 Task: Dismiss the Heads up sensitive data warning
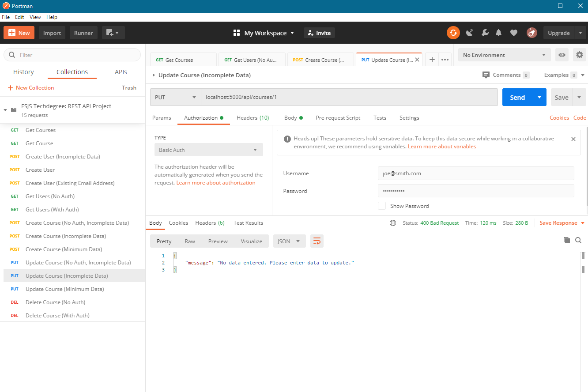click(573, 139)
